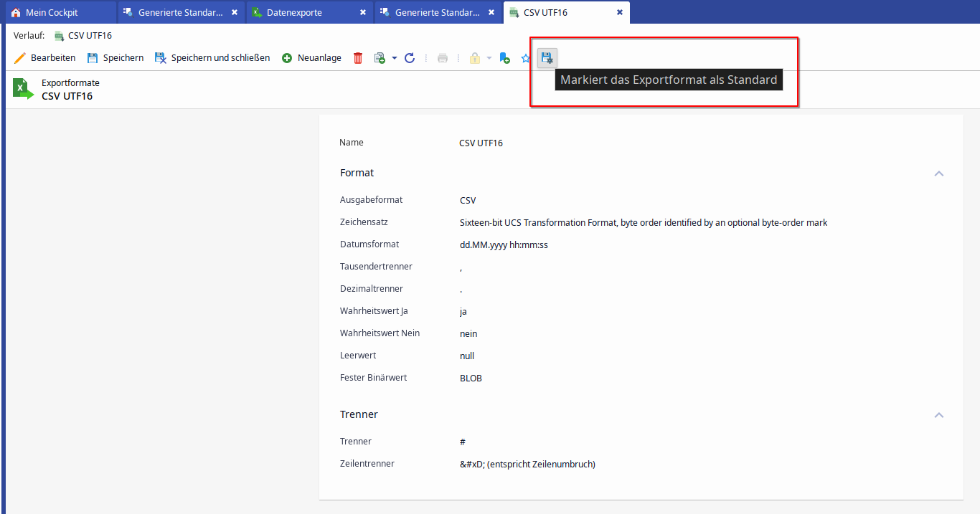This screenshot has height=514, width=980.
Task: Switch to the Mein Cockpit tab
Action: tap(52, 13)
